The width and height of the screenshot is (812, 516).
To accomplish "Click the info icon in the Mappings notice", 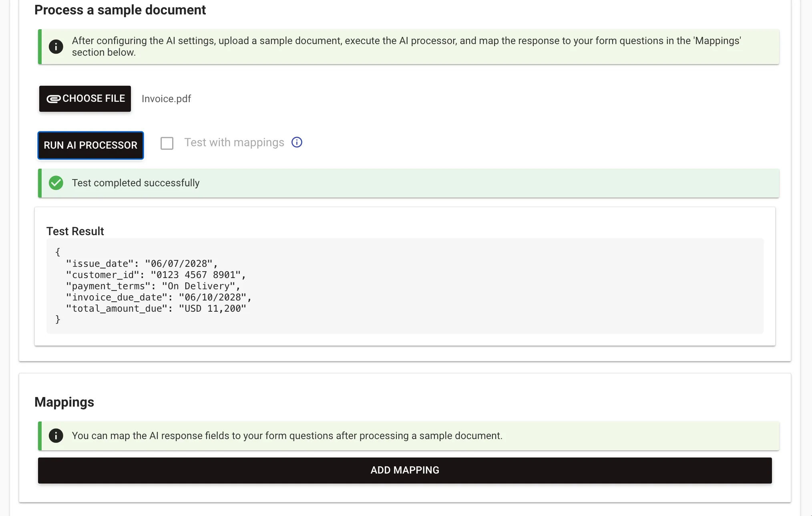I will point(56,436).
